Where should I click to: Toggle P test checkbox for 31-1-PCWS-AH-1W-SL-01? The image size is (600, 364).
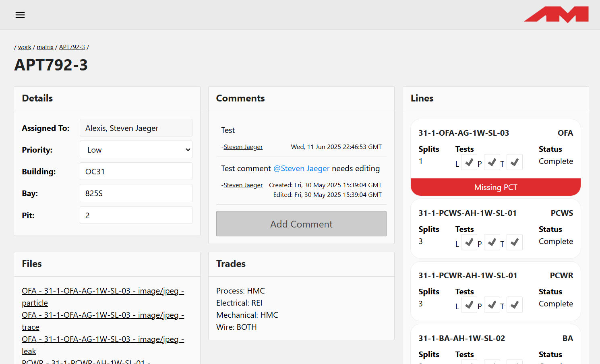(492, 242)
